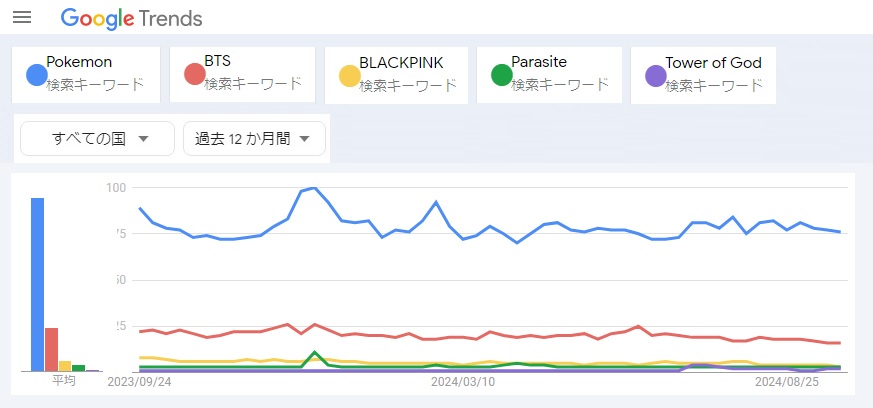Select the Pokemon search term card
The height and width of the screenshot is (408, 873).
coord(95,74)
